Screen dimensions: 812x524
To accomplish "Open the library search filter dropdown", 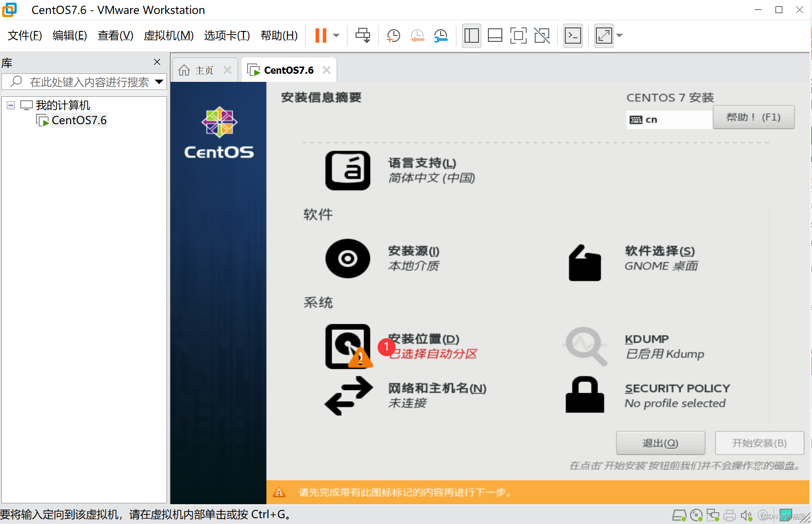I will 159,82.
